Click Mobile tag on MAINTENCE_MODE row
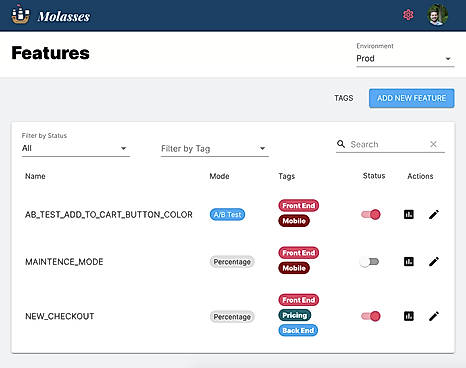466x368 pixels. [294, 268]
